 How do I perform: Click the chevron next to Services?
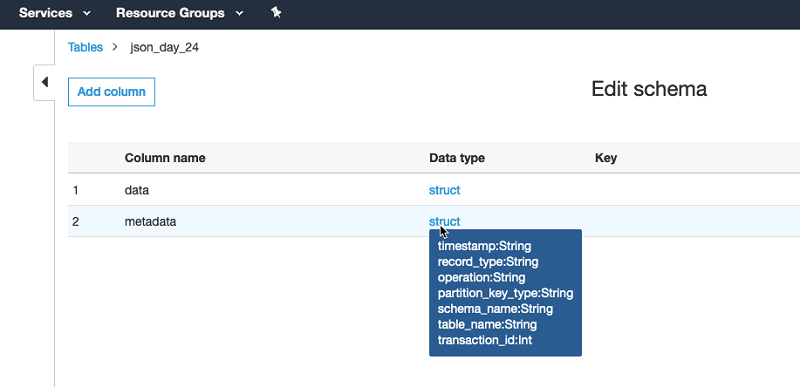click(x=87, y=14)
